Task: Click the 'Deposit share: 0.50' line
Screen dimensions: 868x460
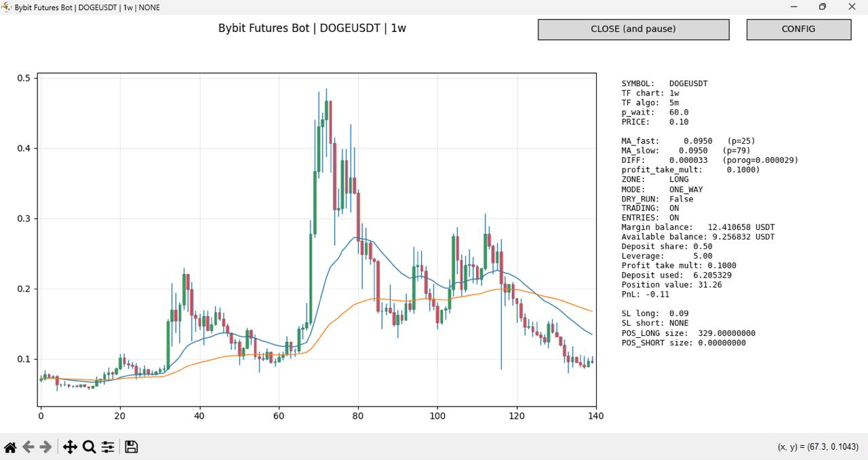Action: (x=667, y=246)
